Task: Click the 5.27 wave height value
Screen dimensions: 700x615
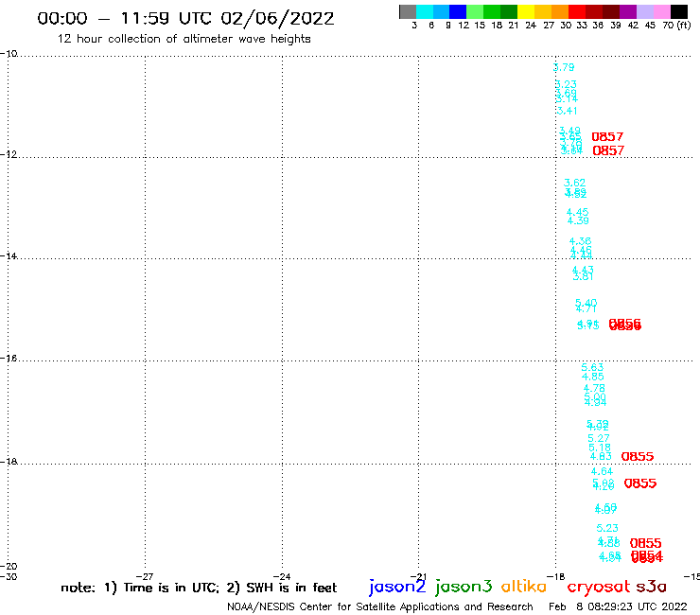Action: pos(599,438)
